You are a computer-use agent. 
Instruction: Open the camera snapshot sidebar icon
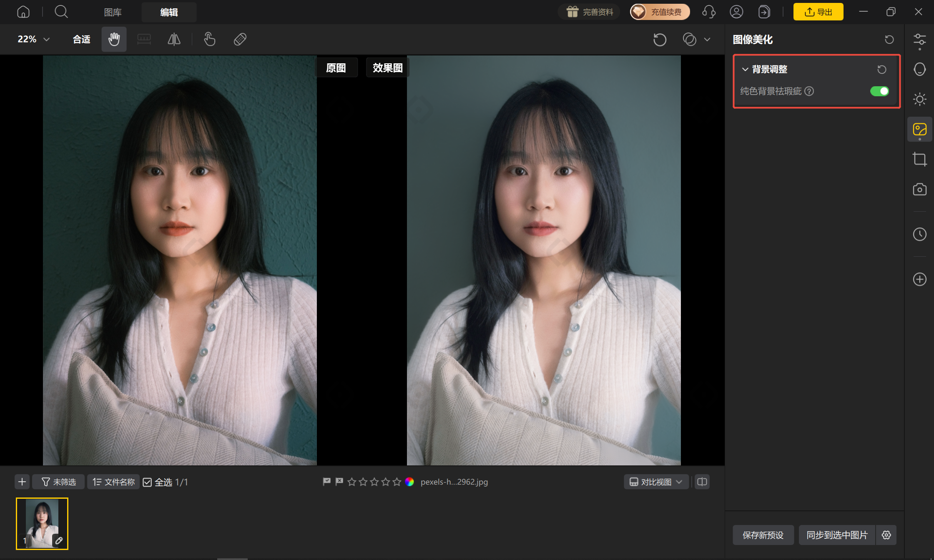919,189
